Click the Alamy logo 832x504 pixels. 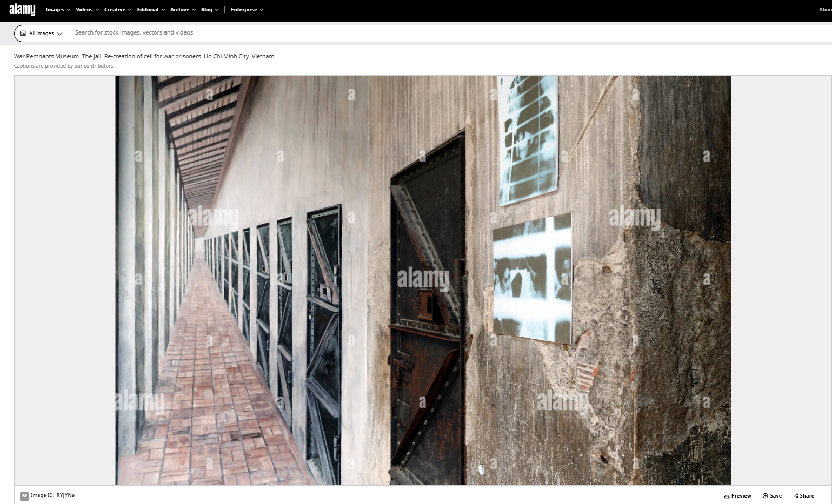coord(22,10)
